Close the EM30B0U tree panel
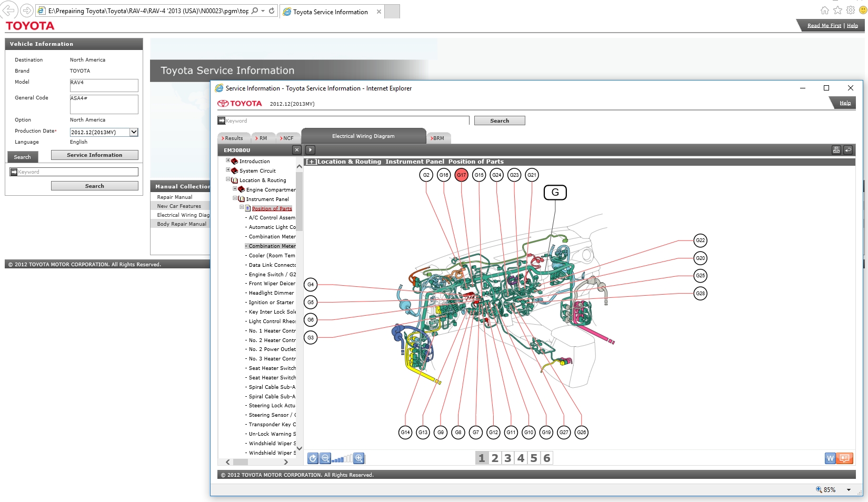Viewport: 868px width, 502px height. 297,150
